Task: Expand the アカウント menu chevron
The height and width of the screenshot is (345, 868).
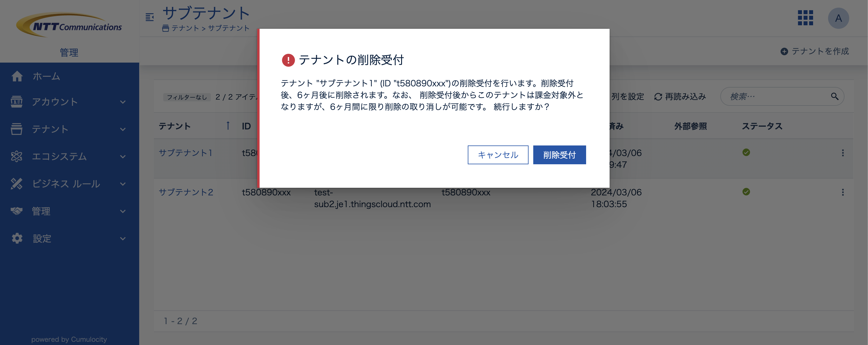Action: point(123,102)
